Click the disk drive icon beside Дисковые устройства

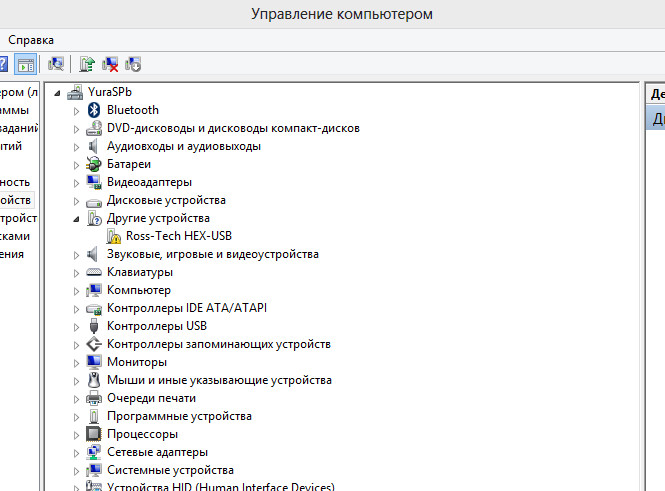point(94,203)
